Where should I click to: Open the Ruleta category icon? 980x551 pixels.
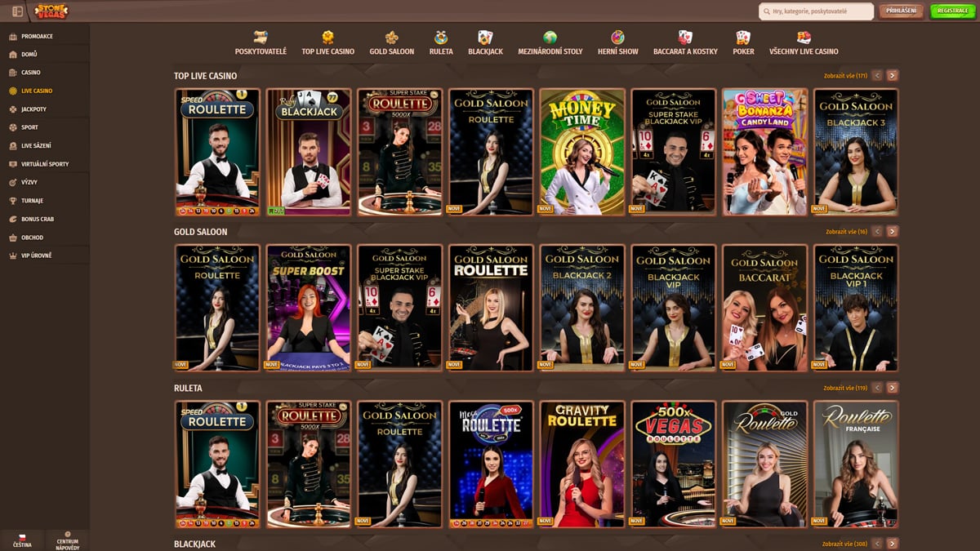click(441, 38)
